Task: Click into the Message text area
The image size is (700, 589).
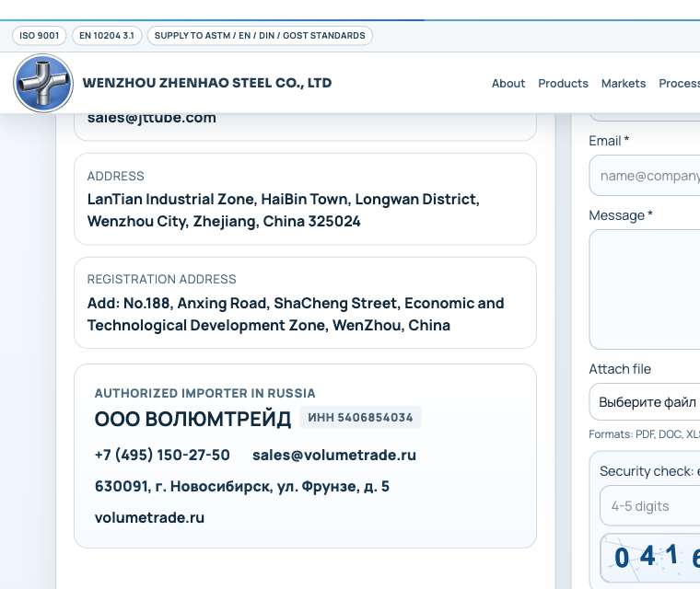Action: (x=644, y=289)
